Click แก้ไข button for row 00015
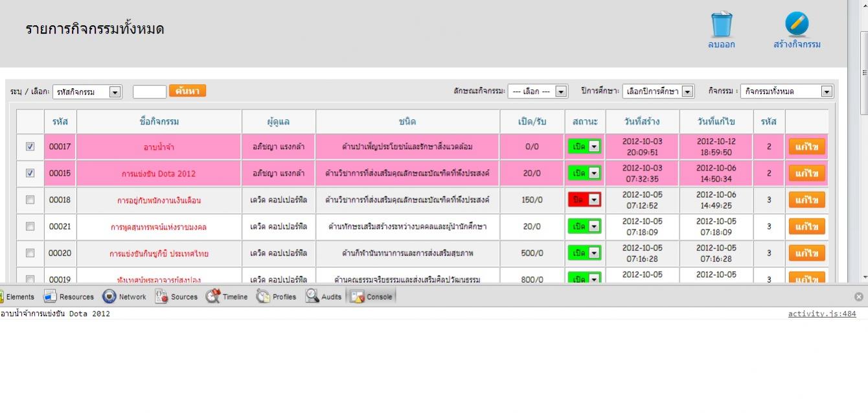This screenshot has width=868, height=413. [806, 173]
